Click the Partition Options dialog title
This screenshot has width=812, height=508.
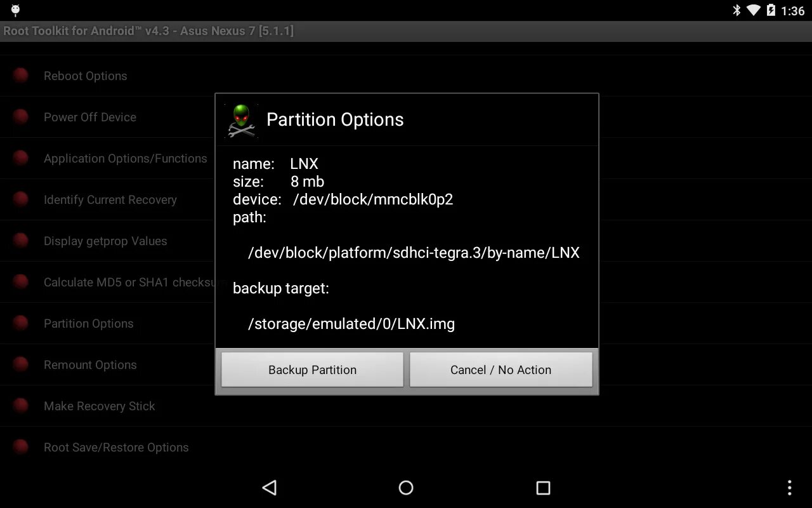(x=335, y=119)
